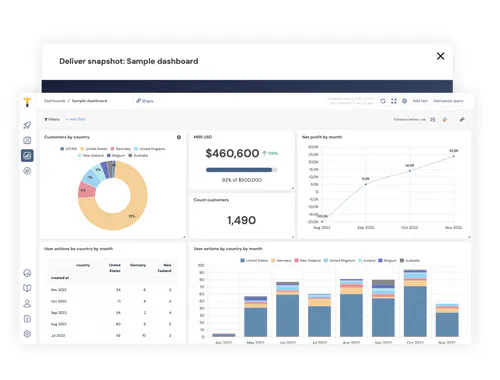Click Add saved query

448,101
